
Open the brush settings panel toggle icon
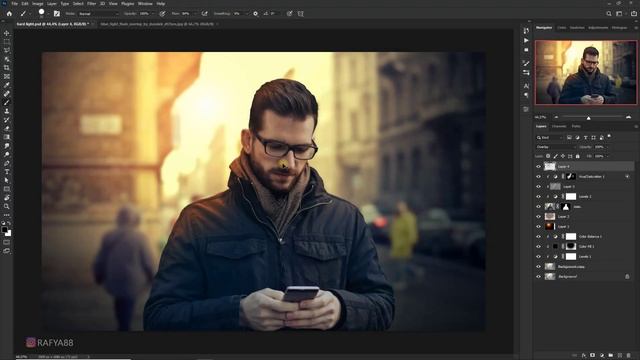57,13
